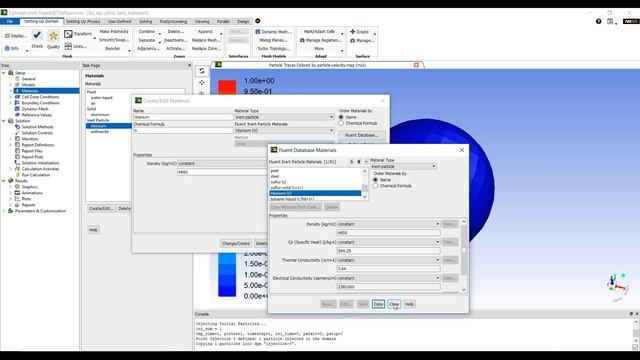This screenshot has width=640, height=360.
Task: Open Material Type dropdown in Fluent Database Materials
Action: pos(403,167)
